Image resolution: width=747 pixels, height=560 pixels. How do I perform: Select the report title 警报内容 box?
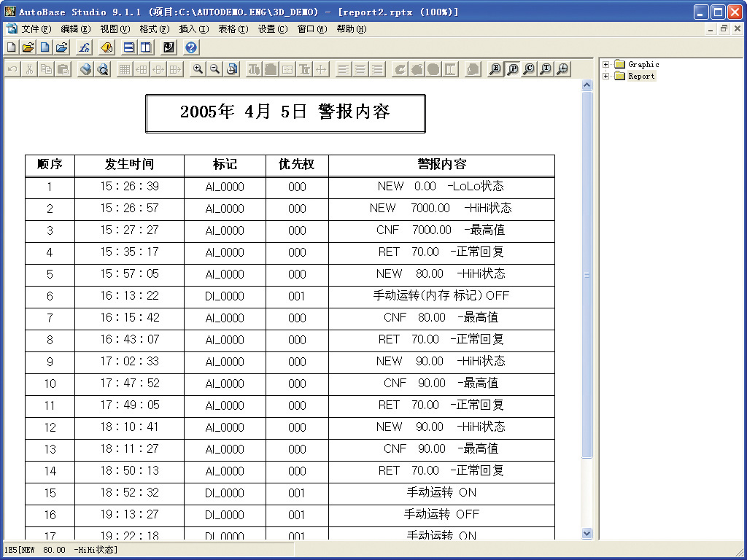[285, 113]
